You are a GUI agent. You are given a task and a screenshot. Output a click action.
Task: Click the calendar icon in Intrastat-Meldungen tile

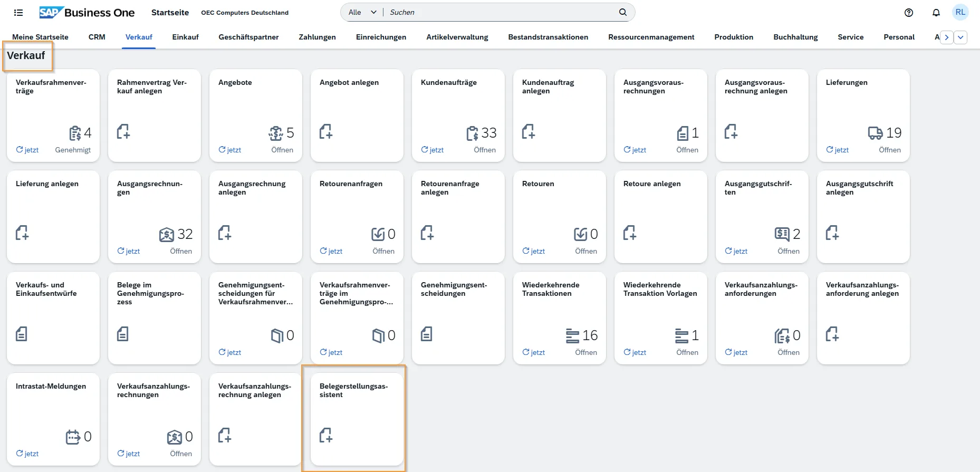pos(73,437)
